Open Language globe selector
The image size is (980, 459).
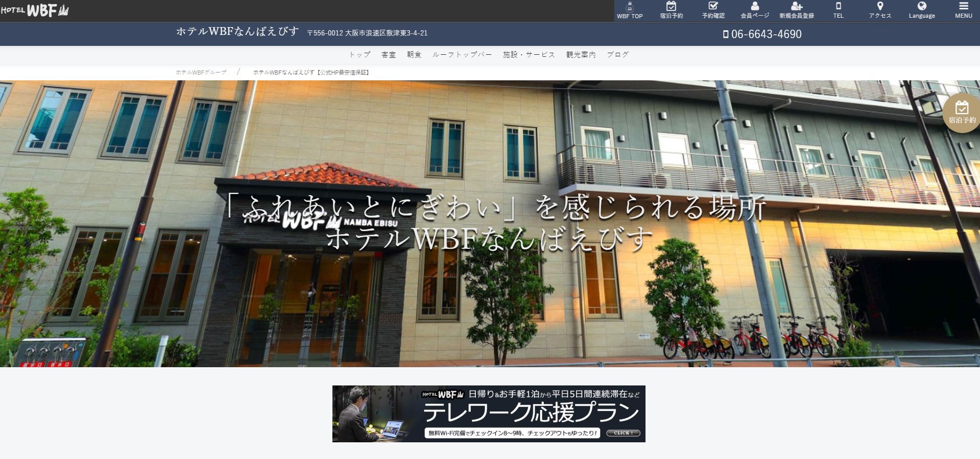[x=922, y=10]
